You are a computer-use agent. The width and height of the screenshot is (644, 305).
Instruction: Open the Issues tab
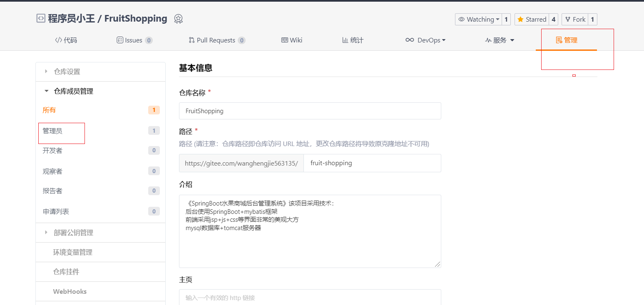(134, 40)
